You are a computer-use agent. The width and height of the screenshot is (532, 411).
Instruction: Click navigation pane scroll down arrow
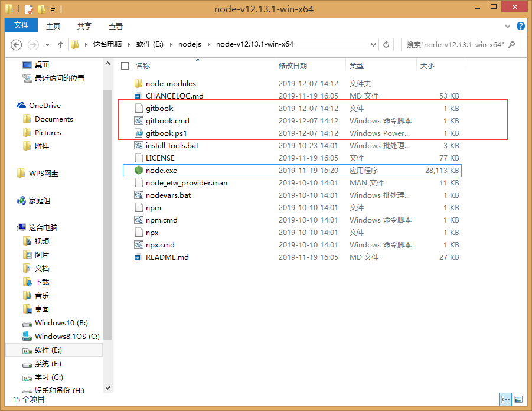tap(107, 388)
